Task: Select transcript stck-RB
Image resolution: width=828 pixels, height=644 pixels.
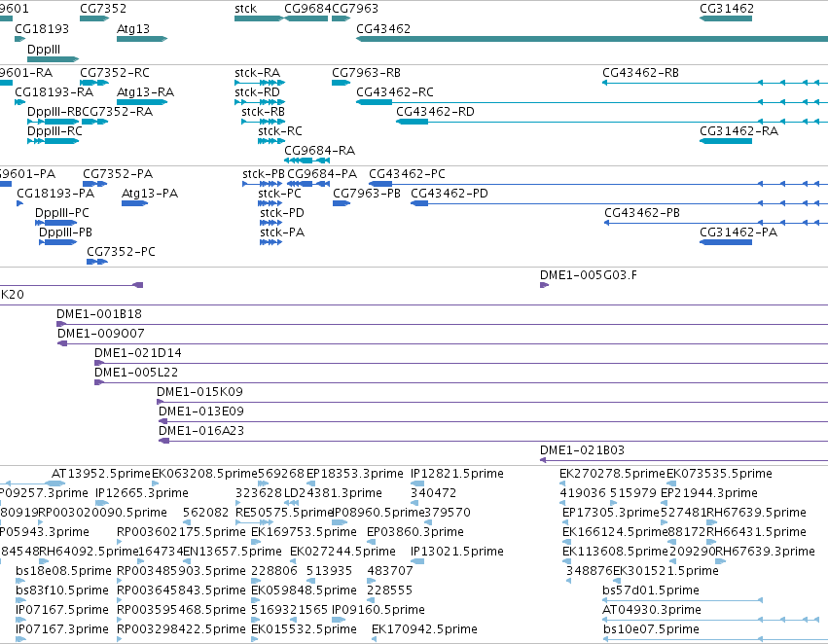Action: coord(263,122)
